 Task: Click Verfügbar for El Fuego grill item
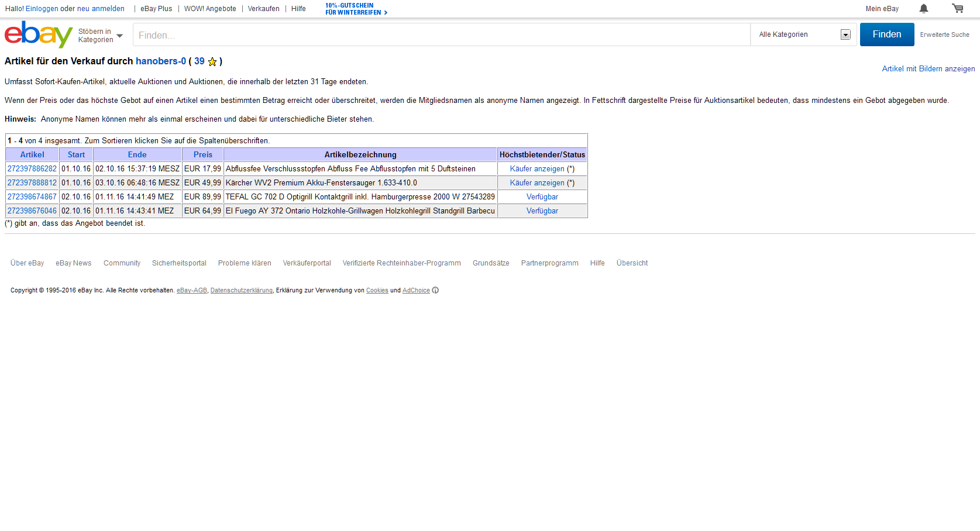pos(542,211)
